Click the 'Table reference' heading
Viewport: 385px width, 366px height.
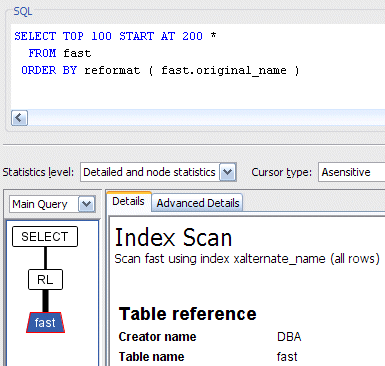coord(188,314)
